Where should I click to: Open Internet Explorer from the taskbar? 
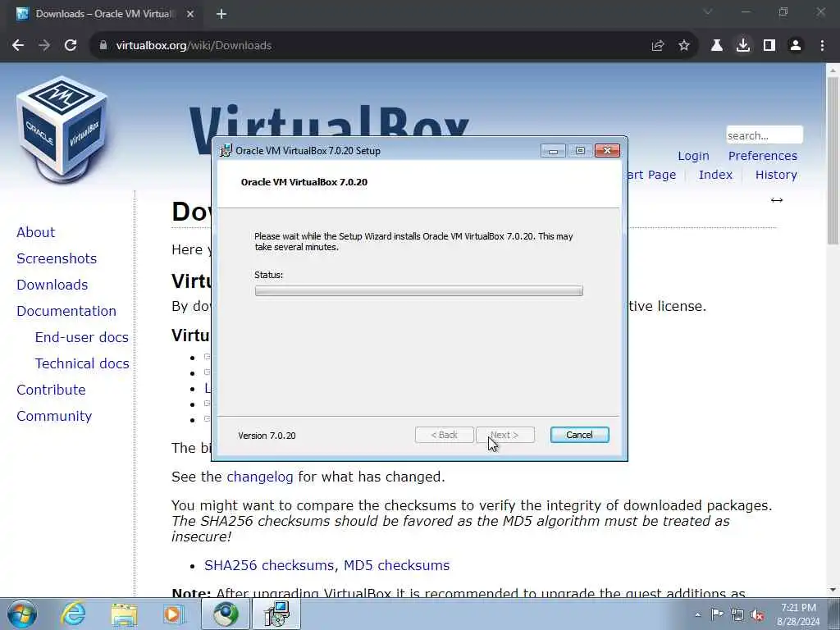(73, 614)
